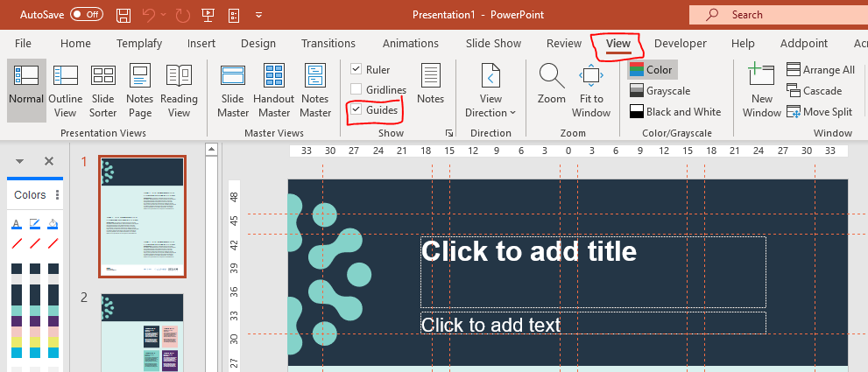Enable the Gridlines checkbox

(x=356, y=89)
